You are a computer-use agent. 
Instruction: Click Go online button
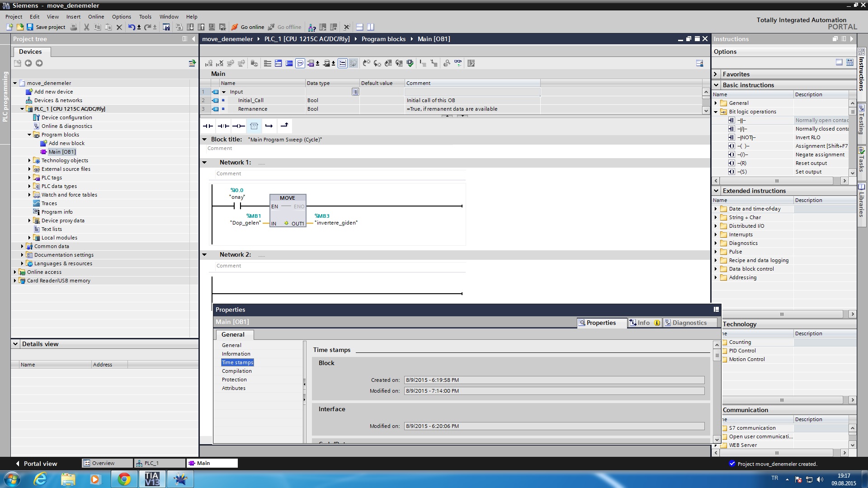248,27
